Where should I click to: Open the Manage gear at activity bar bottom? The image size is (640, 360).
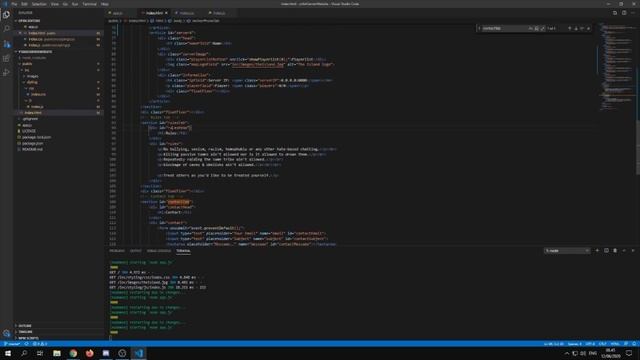coord(6,333)
